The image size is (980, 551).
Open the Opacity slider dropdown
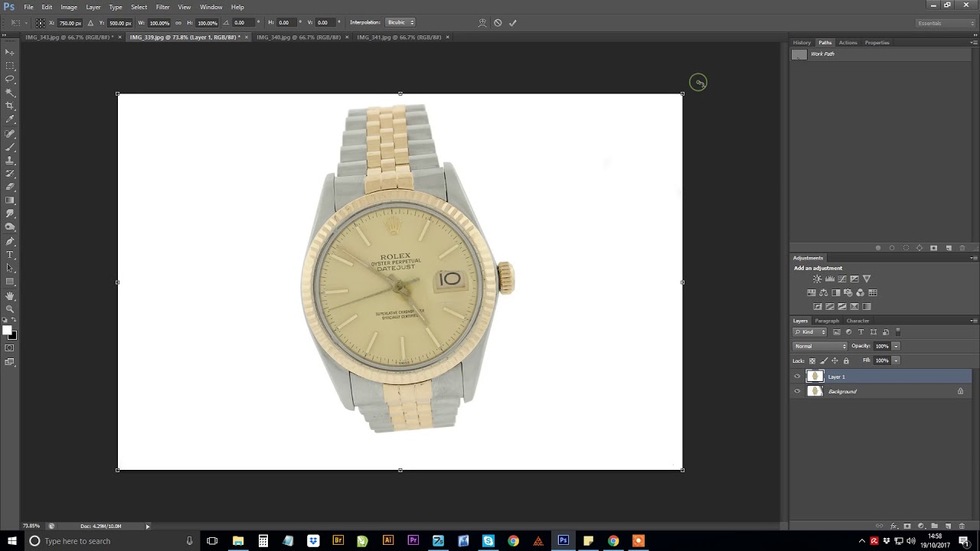(896, 347)
